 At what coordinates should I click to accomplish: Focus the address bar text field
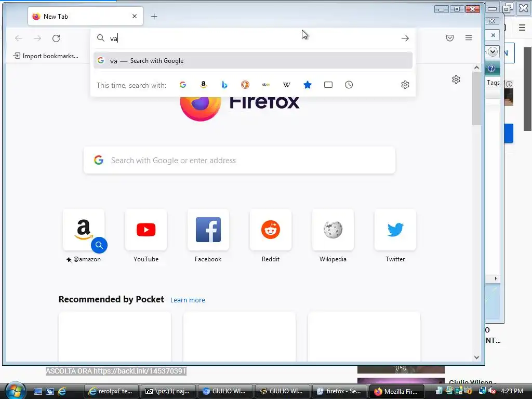click(253, 38)
